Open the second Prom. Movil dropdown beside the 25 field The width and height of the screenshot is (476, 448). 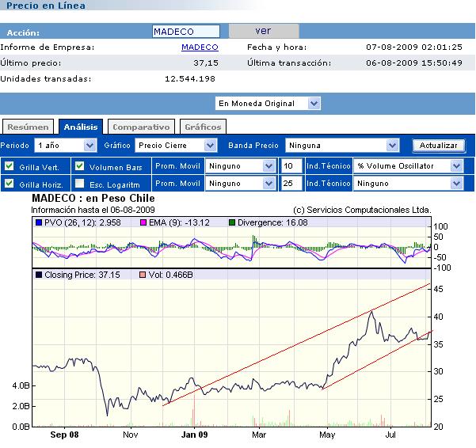(x=241, y=183)
